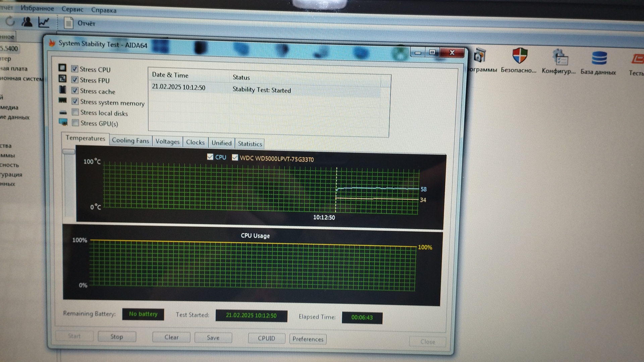Click the 21.02.2025 10:12:50 log date cell
Viewport: 644px width, 362px height.
[x=178, y=87]
